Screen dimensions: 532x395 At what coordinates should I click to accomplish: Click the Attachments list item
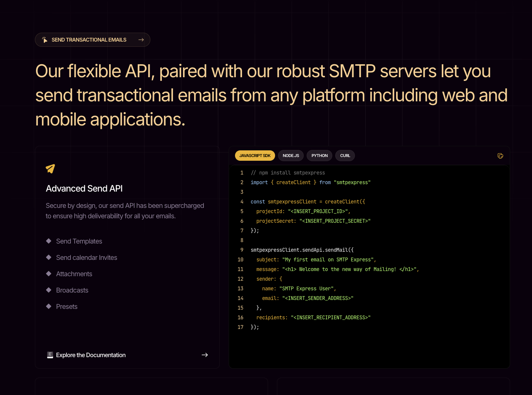coord(74,274)
